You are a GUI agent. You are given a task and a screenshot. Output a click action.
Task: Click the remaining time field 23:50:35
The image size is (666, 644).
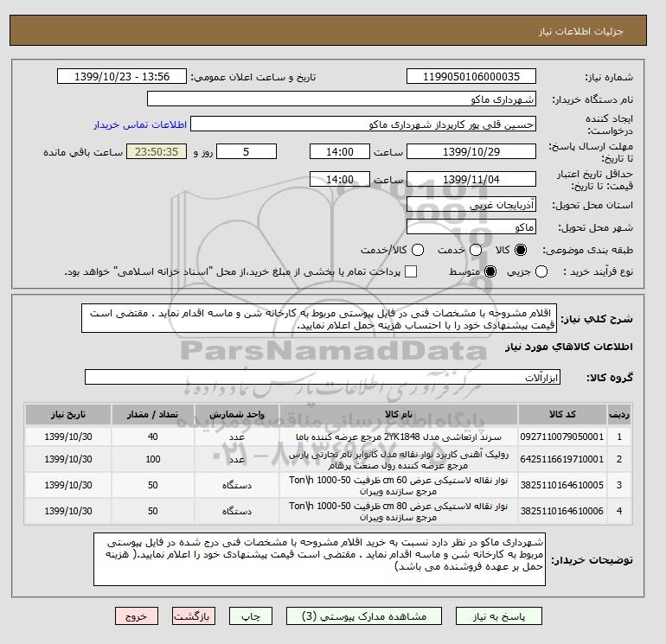click(157, 151)
